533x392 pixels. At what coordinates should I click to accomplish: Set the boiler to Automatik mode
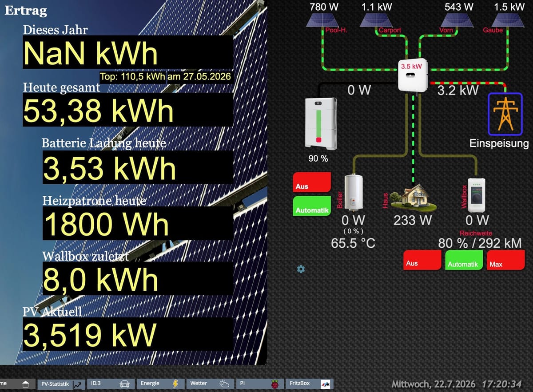[x=312, y=206]
